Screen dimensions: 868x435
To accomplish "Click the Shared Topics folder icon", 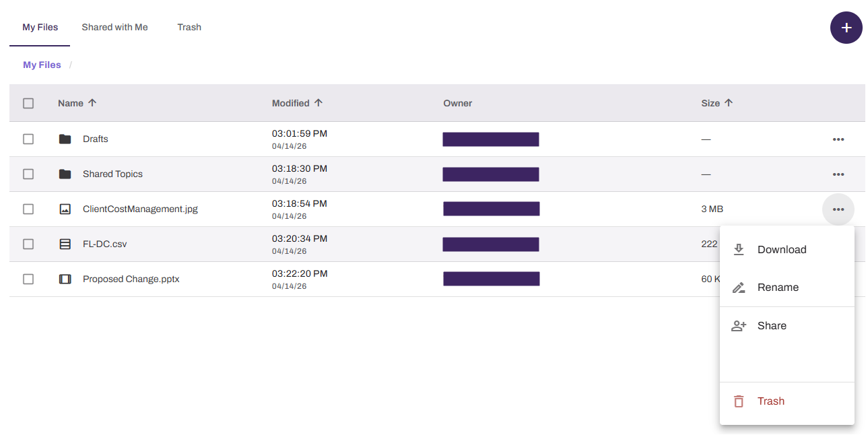I will pos(65,174).
